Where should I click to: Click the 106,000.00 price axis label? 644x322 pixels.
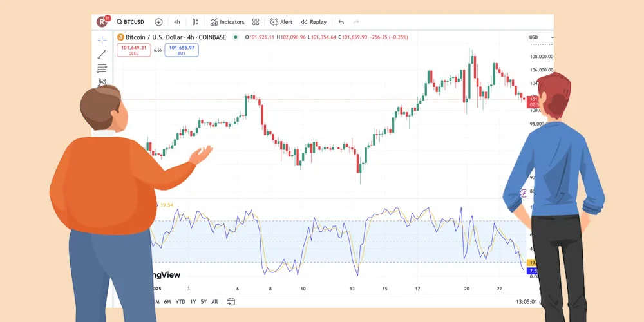click(x=540, y=70)
